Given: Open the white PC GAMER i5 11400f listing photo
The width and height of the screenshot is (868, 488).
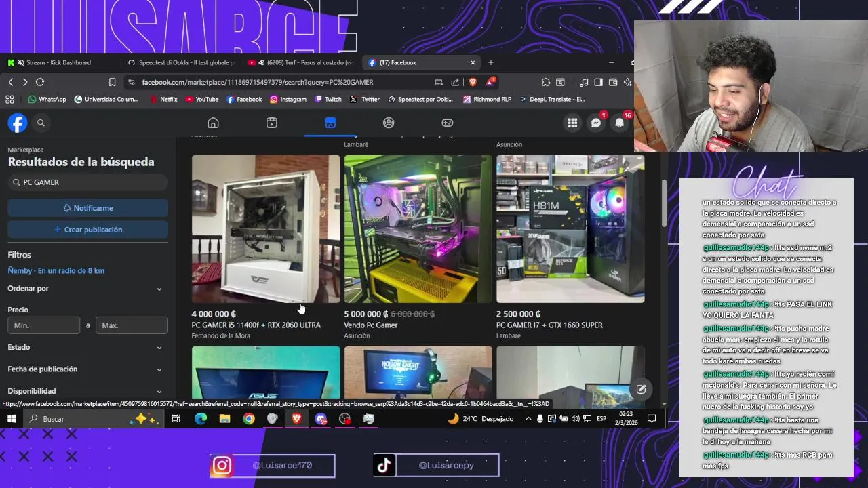Looking at the screenshot, I should (x=266, y=228).
